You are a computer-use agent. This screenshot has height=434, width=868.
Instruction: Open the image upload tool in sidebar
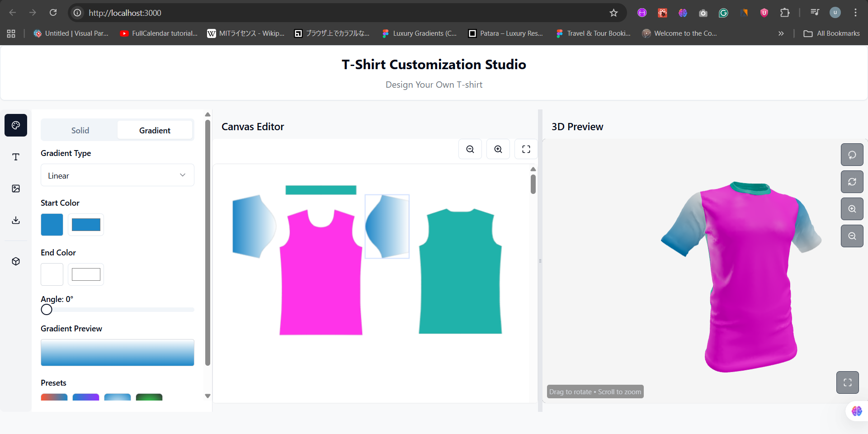16,189
